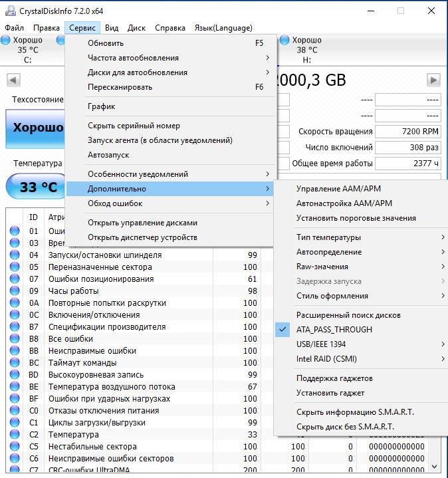448x478 pixels.
Task: Click status orb for attribute 0A
Action: (x=15, y=302)
